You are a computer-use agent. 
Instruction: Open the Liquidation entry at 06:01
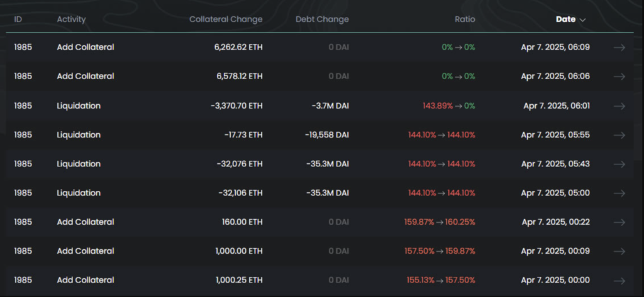click(79, 105)
